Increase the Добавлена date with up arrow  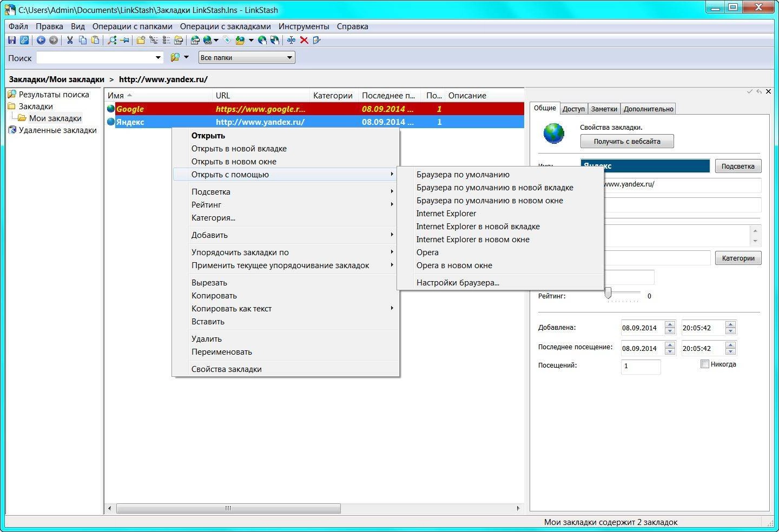coord(670,324)
